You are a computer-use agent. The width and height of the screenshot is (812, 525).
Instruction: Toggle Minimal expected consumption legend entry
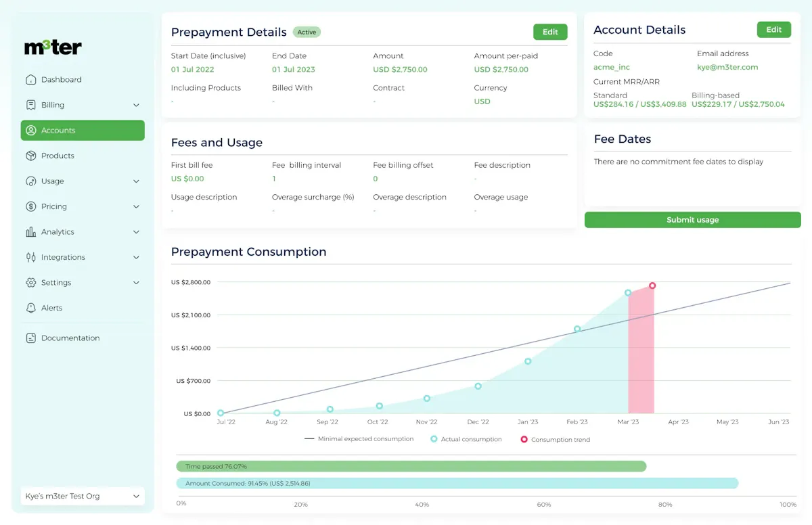coord(359,439)
